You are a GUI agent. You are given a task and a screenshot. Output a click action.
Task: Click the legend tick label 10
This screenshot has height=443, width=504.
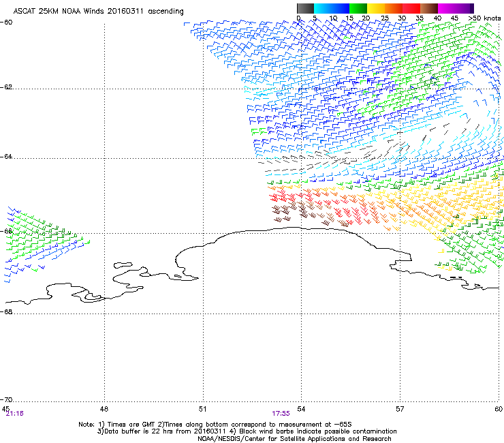pos(333,18)
